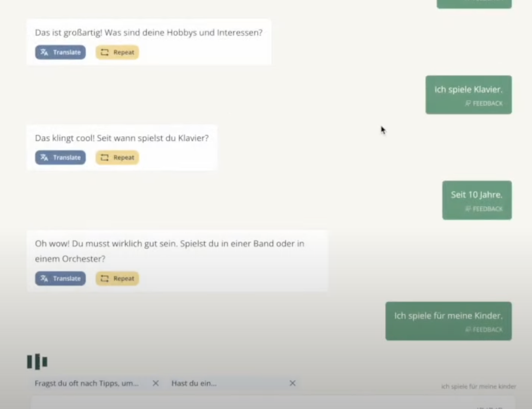Repeat the 'Seit wann spielst du Klavier' message

click(117, 157)
